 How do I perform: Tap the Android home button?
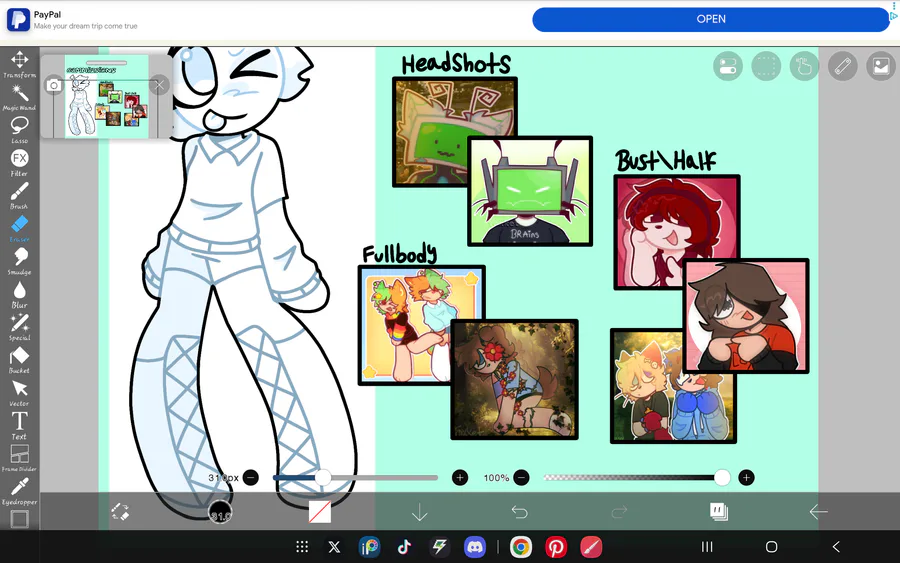(x=771, y=547)
